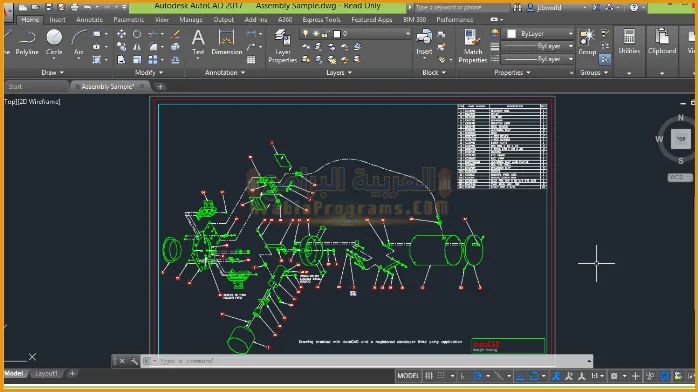The height and width of the screenshot is (392, 698).
Task: Open the Help question mark button
Action: pyautogui.click(x=634, y=8)
